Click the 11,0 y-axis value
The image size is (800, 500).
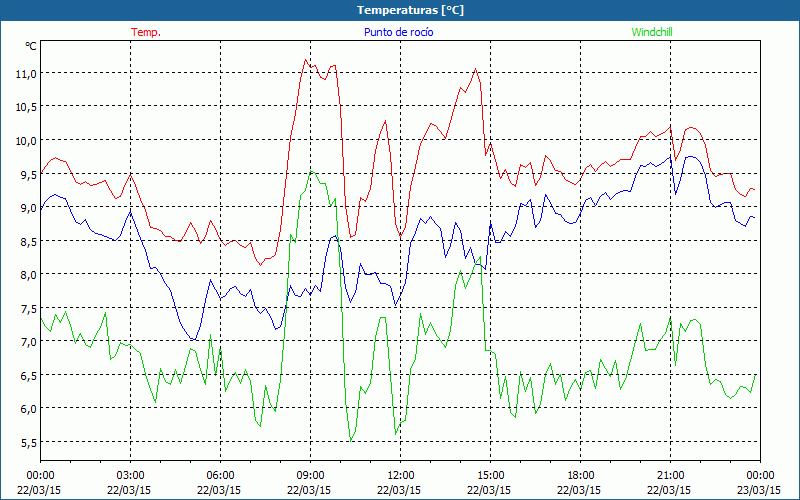point(26,73)
